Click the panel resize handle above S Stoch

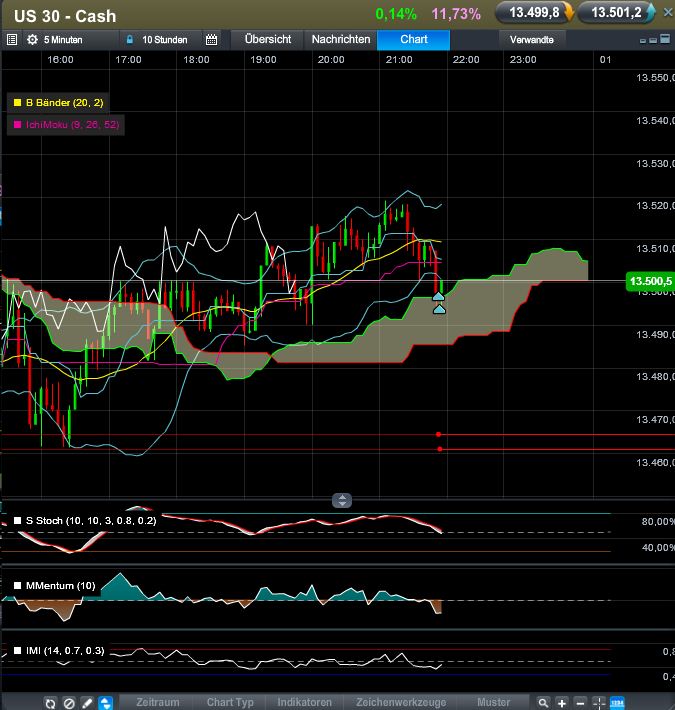click(x=342, y=500)
